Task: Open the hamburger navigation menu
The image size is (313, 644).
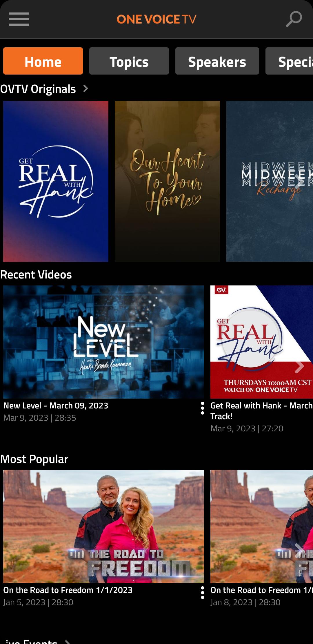Action: (19, 19)
